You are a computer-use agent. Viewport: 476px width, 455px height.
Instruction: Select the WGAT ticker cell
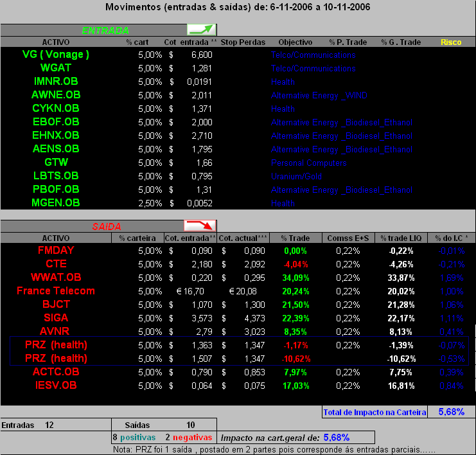56,67
